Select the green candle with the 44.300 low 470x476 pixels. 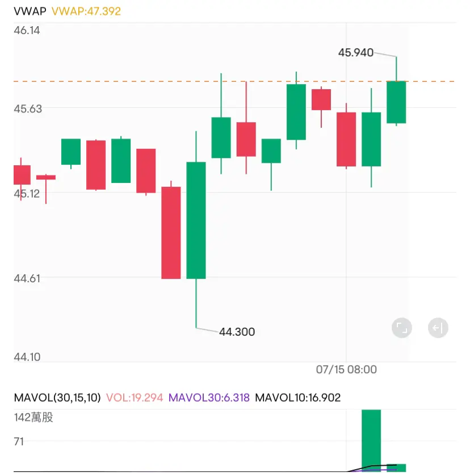pyautogui.click(x=196, y=220)
